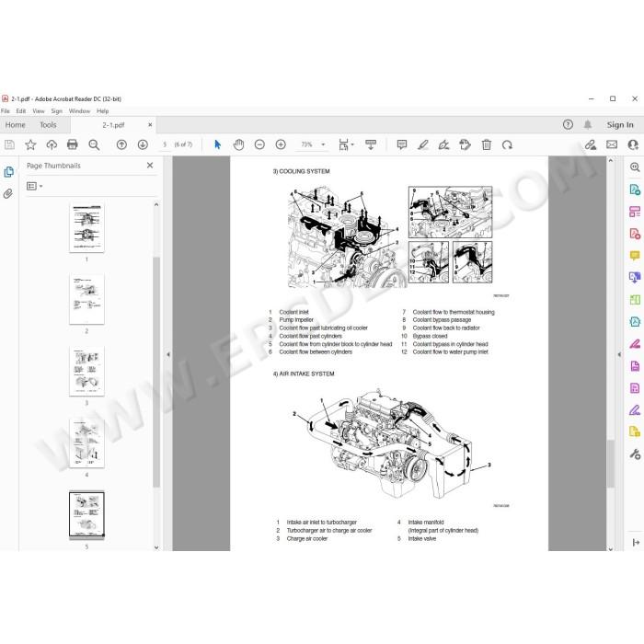Click scroll up arrow of document view
Viewport: 644px width, 644px height.
tap(610, 161)
